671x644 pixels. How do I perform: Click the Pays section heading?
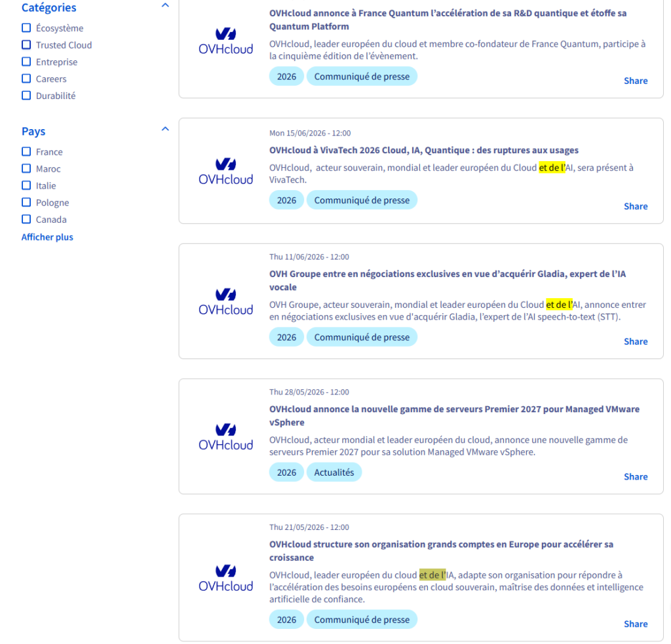pyautogui.click(x=33, y=131)
